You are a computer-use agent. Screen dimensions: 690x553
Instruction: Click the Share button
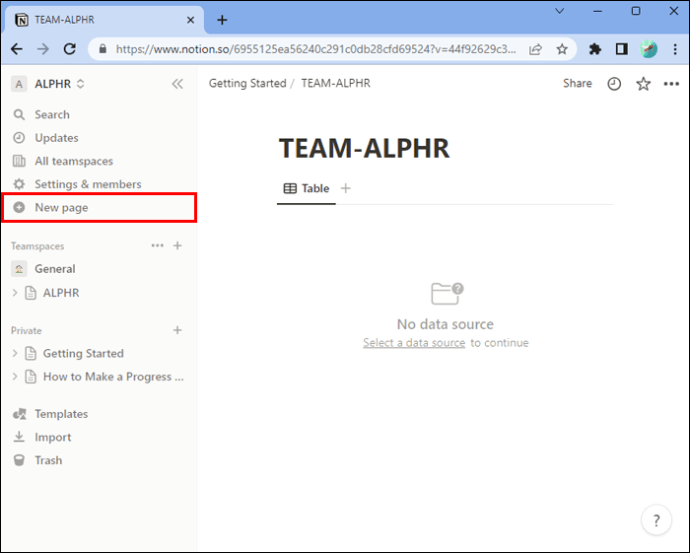pyautogui.click(x=577, y=84)
